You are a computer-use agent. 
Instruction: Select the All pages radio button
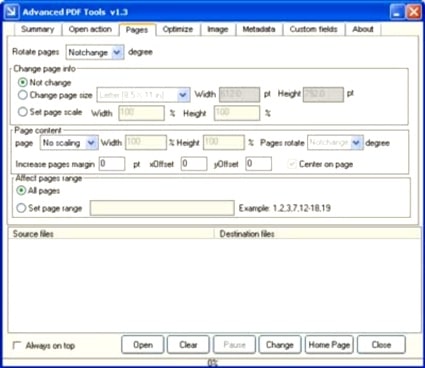(21, 190)
